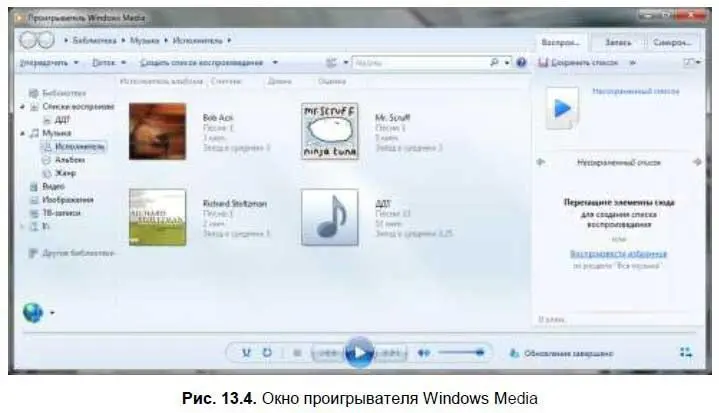This screenshot has width=719, height=413.
Task: Collapse the Музыка tree node
Action: pos(22,132)
